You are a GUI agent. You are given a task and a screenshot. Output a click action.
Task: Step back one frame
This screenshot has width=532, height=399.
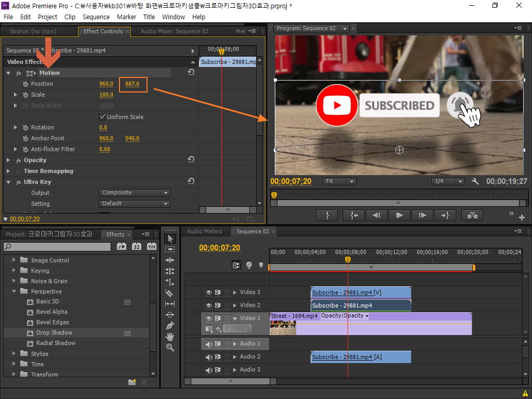(x=376, y=215)
